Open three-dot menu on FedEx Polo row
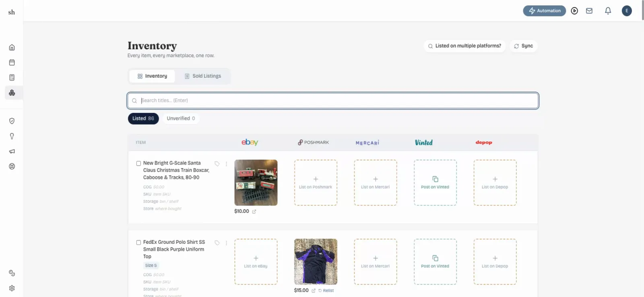 pos(226,243)
